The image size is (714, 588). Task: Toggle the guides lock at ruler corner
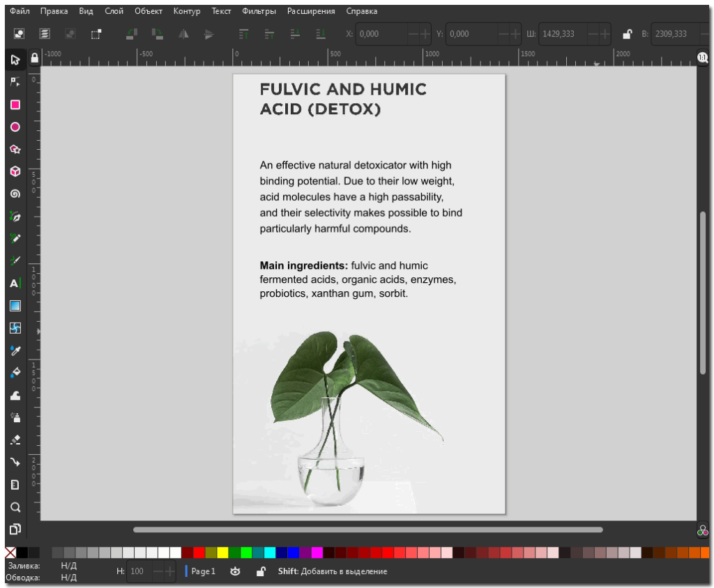tap(34, 59)
